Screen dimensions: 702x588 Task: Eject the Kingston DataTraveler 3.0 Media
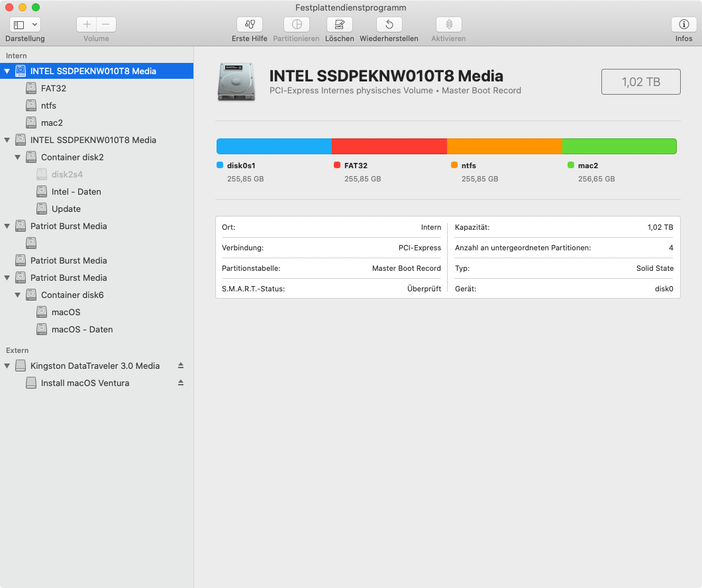(x=181, y=366)
